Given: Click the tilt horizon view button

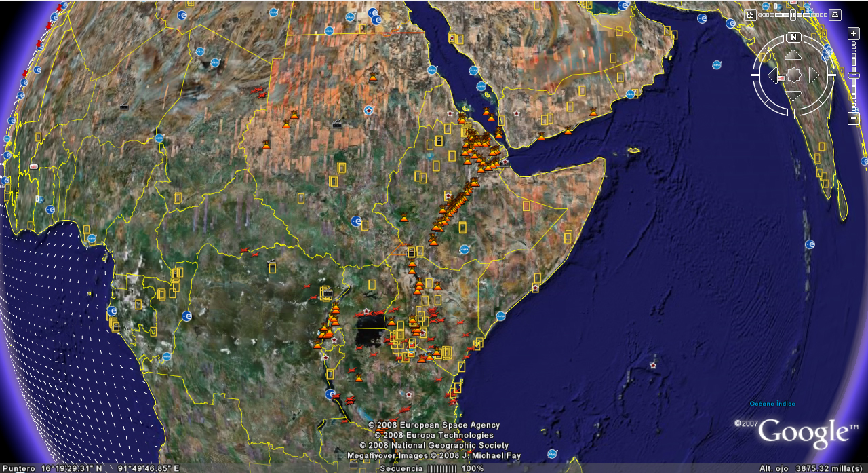Looking at the screenshot, I should coord(835,14).
